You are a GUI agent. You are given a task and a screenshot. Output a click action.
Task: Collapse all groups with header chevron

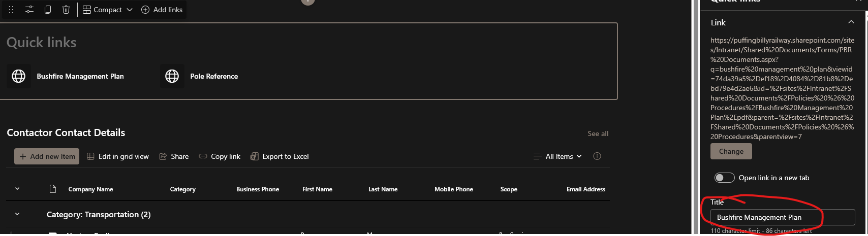(x=17, y=189)
